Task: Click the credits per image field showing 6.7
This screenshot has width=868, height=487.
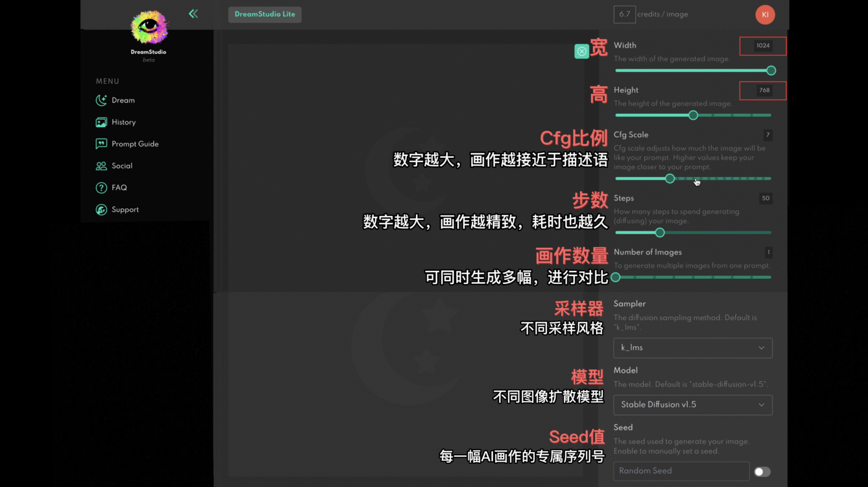Action: click(624, 14)
